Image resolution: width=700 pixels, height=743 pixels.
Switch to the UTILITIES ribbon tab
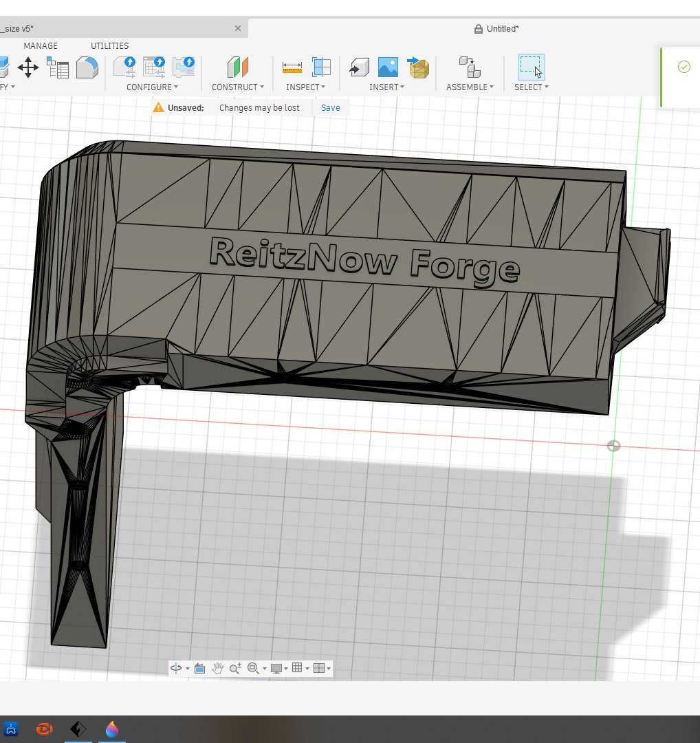[x=109, y=46]
